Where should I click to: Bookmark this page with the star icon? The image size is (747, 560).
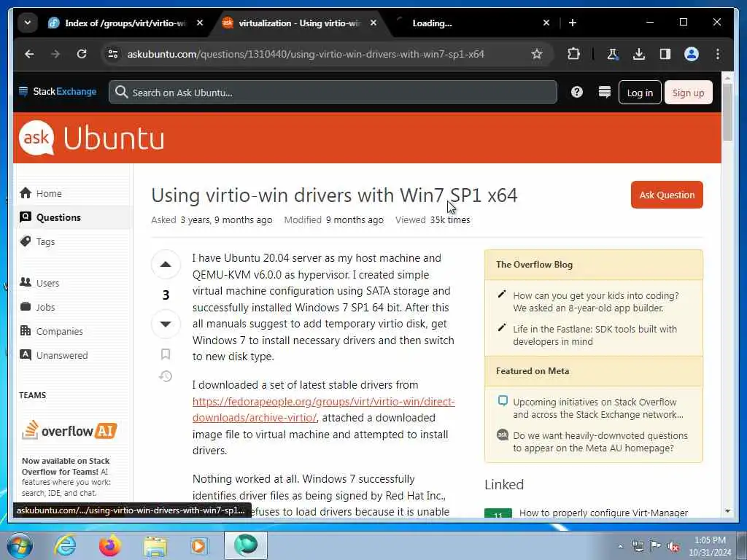[x=537, y=54]
